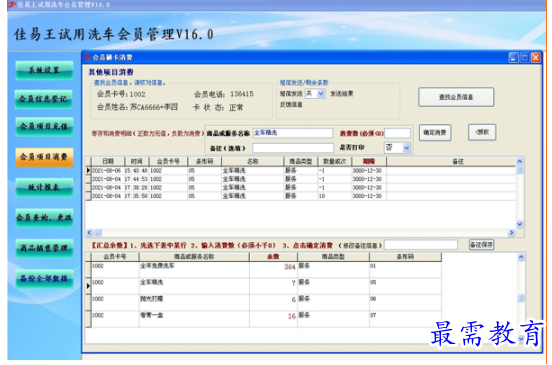Go to 会员项目充值 module
The image size is (552, 365).
coord(44,126)
